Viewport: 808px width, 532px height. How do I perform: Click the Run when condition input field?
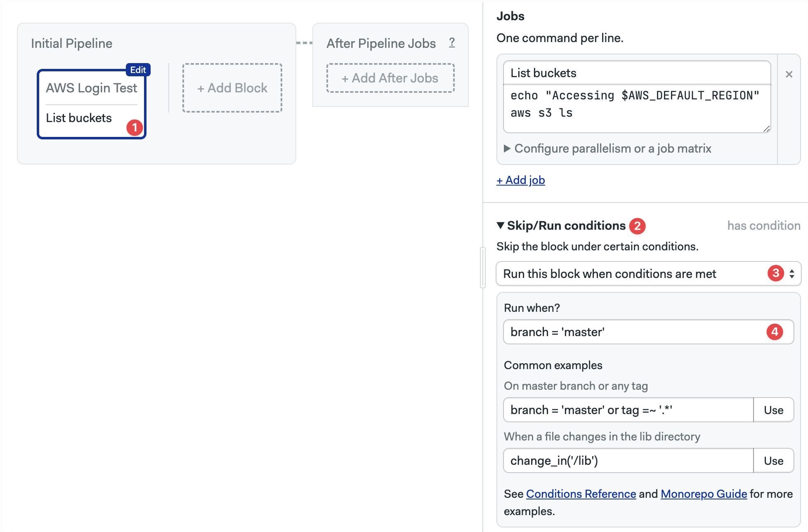(648, 332)
